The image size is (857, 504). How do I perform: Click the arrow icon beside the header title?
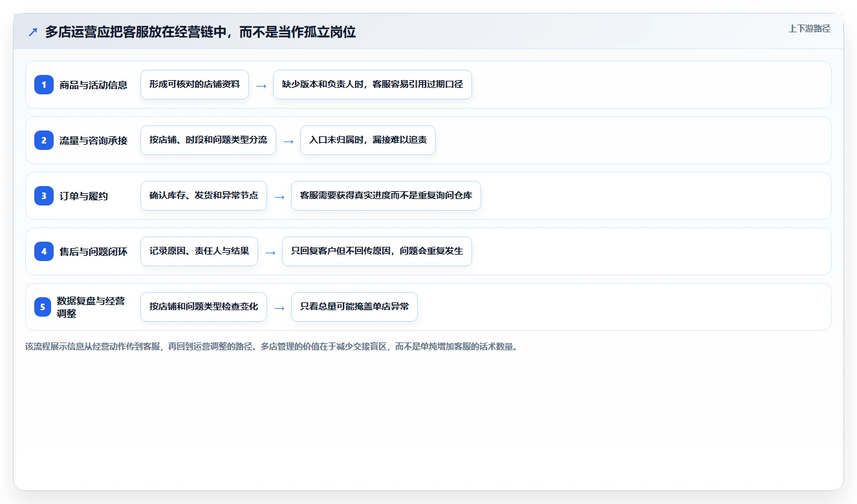(33, 32)
